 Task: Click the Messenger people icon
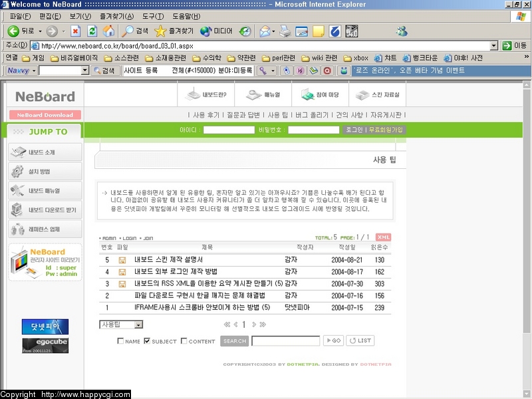(402, 31)
